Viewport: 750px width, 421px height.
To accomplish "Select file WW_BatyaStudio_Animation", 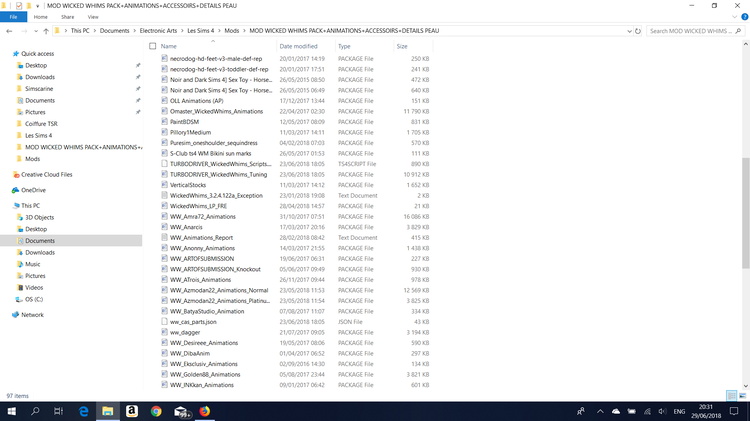I will [207, 311].
